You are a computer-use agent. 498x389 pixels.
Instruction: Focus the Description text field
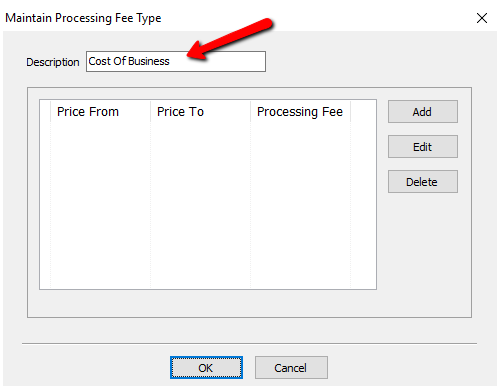tap(176, 61)
